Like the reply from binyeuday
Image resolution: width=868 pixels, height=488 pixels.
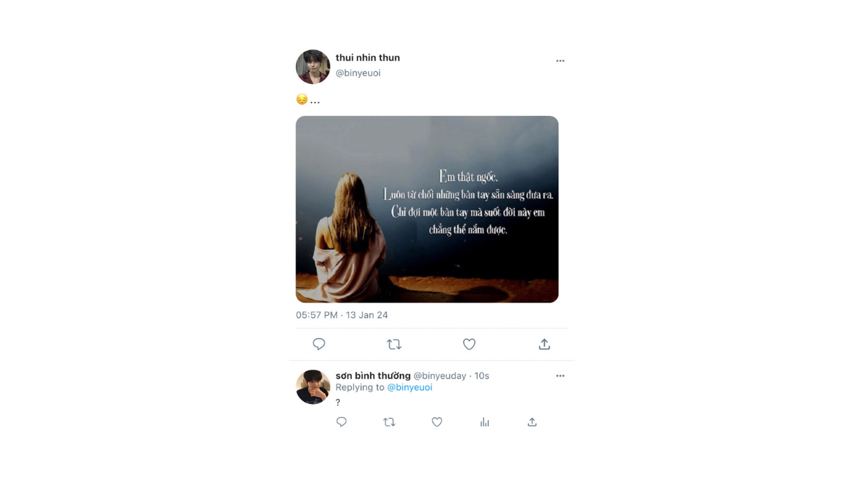tap(437, 422)
